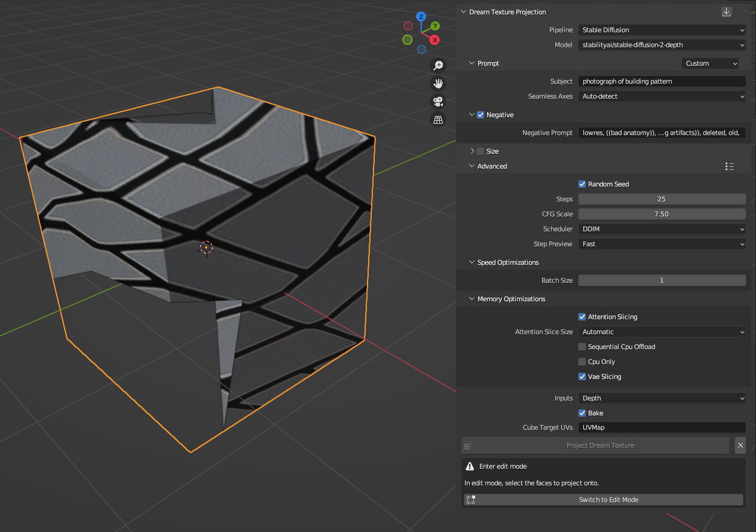Collapse the Negative section arrow
The height and width of the screenshot is (532, 756).
coord(472,115)
